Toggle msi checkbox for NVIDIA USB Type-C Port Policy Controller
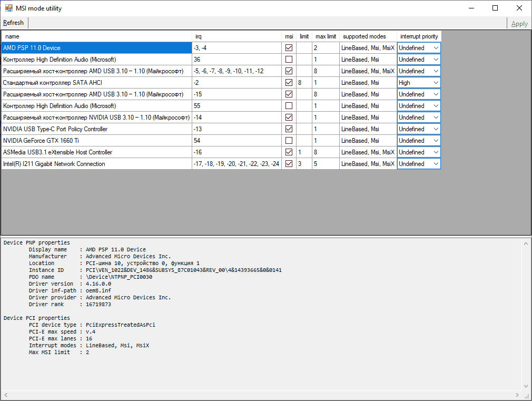The width and height of the screenshot is (532, 401). pos(289,129)
